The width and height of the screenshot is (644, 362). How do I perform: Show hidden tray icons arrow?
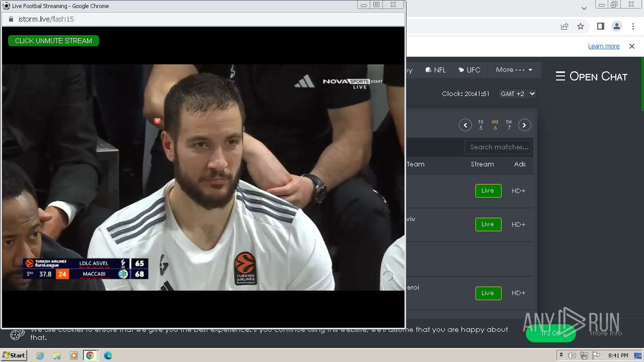click(561, 355)
